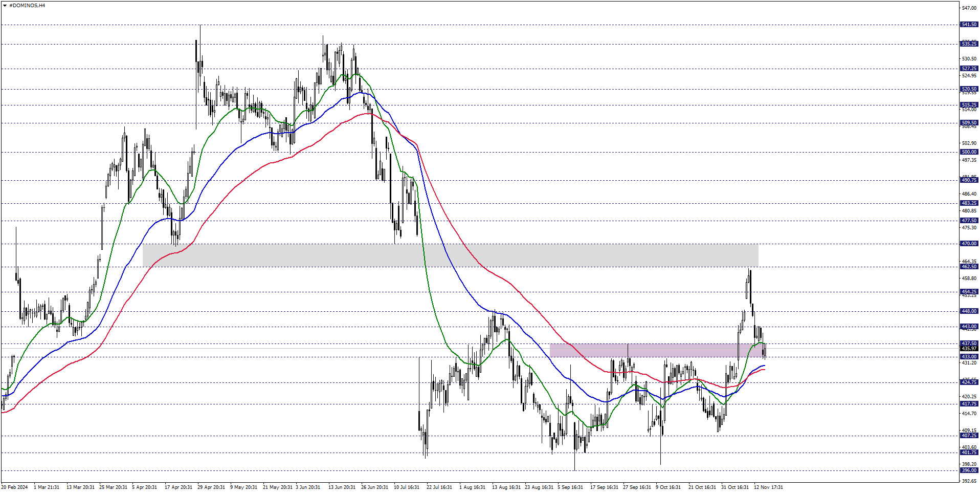Click the 477.50 level price label
The height and width of the screenshot is (493, 980).
969,221
